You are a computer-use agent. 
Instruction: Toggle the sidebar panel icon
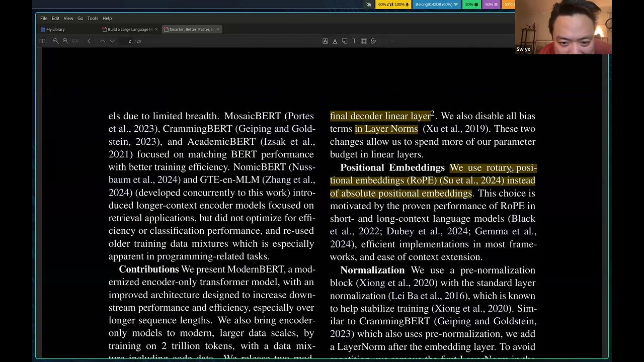click(x=43, y=41)
